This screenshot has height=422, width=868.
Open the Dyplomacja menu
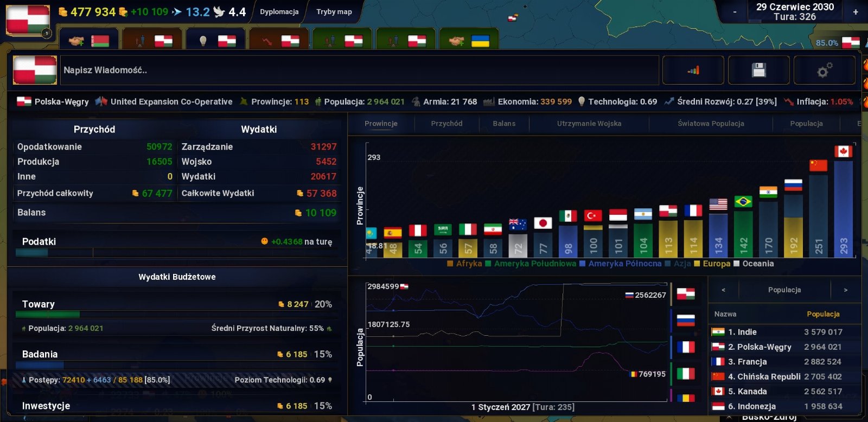(x=279, y=12)
